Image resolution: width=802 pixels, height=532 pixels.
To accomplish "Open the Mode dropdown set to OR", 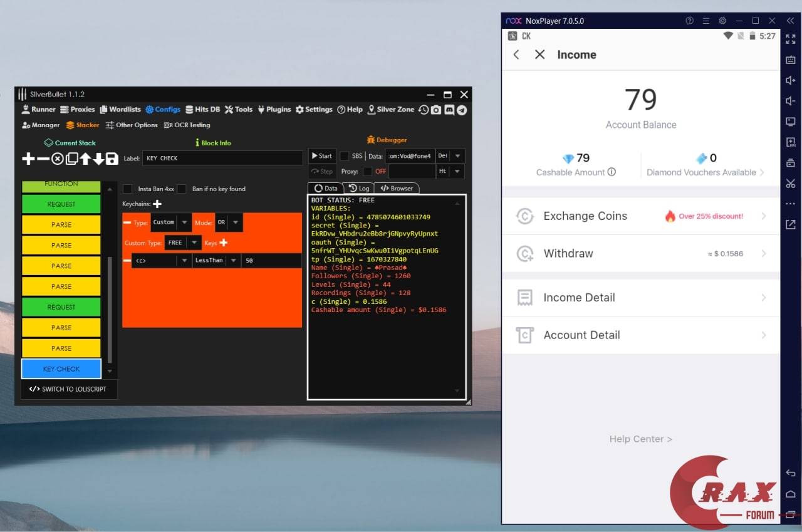I will [x=228, y=222].
